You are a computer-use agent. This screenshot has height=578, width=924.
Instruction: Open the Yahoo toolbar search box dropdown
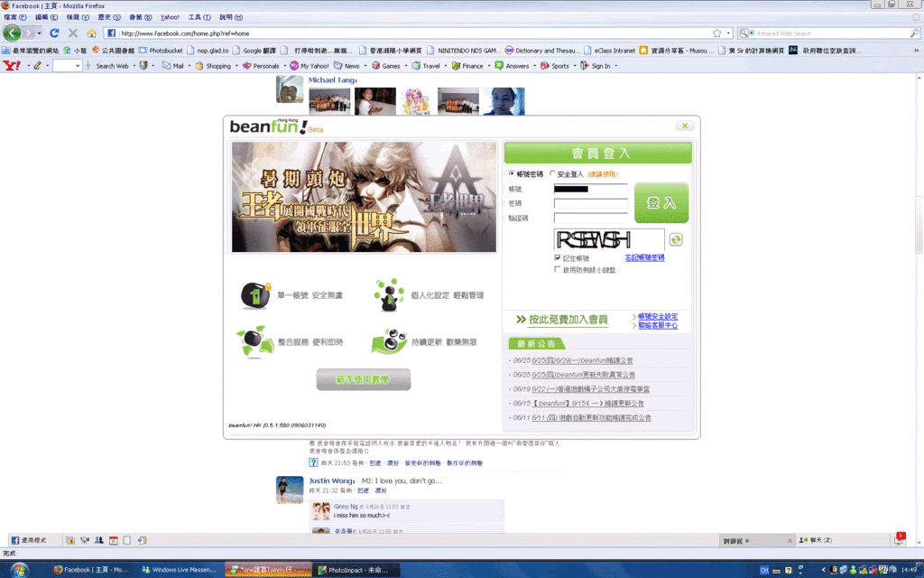pos(78,66)
